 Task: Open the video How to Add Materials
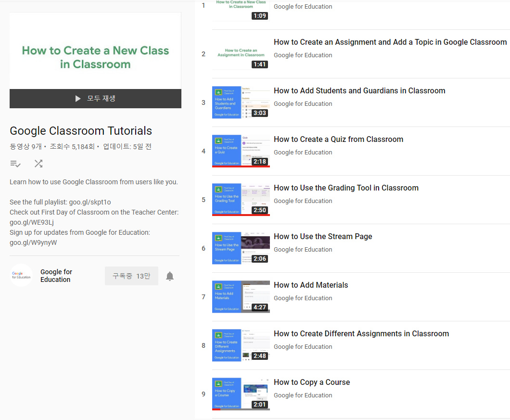click(x=311, y=285)
